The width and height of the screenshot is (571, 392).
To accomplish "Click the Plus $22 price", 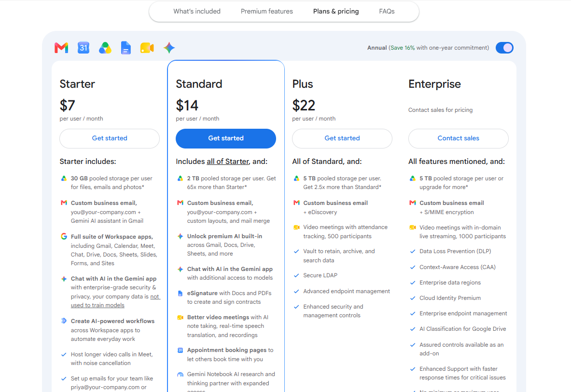I will click(304, 106).
